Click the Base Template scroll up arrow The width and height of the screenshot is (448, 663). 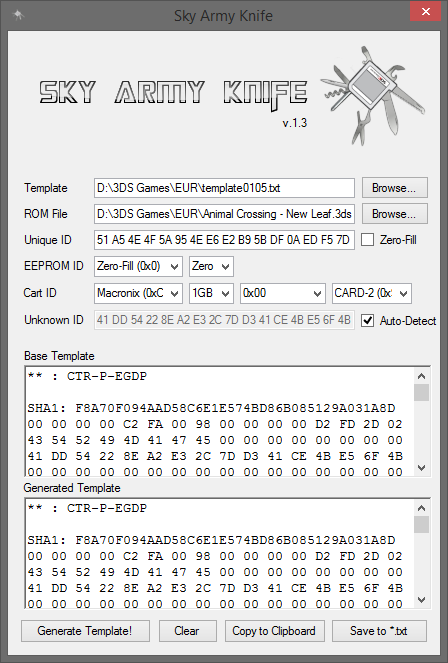421,376
